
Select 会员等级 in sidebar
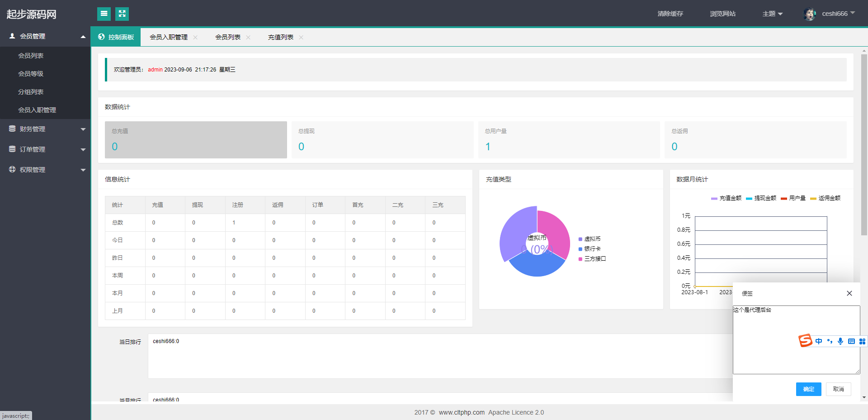(x=31, y=74)
